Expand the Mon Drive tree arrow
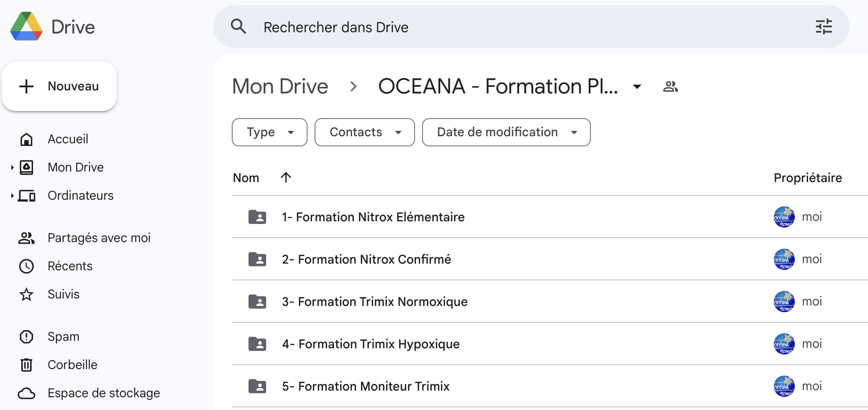The height and width of the screenshot is (410, 868). click(x=12, y=168)
